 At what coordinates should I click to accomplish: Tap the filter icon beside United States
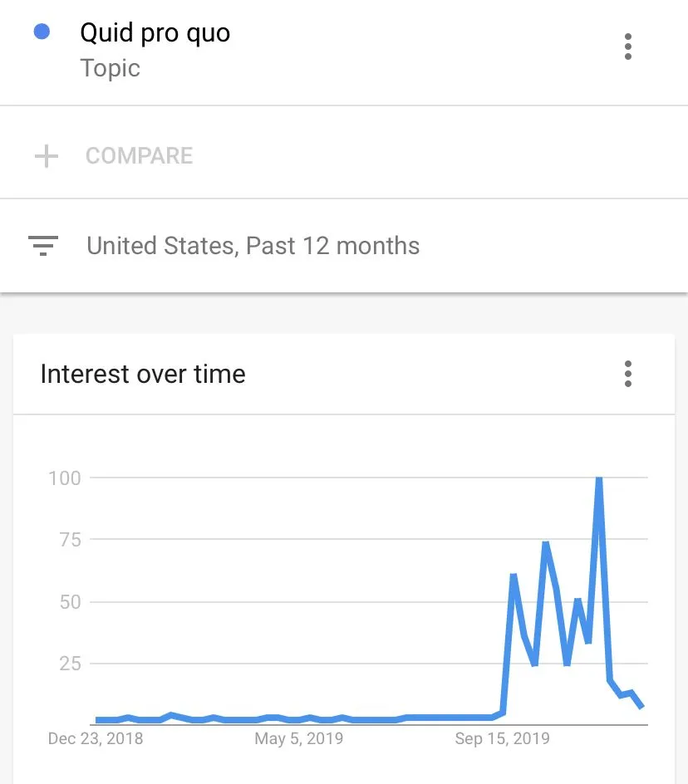pos(43,246)
